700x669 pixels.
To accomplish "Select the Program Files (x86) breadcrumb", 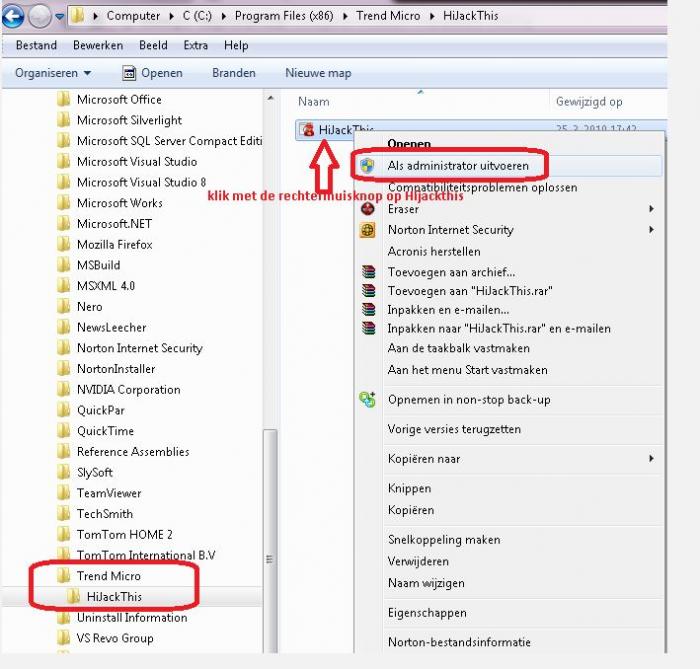I will click(x=284, y=16).
